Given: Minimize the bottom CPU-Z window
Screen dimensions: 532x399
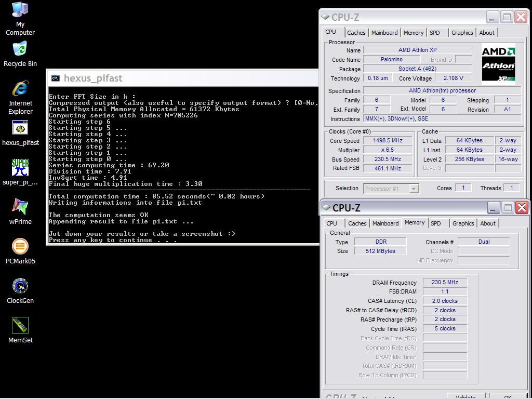Looking at the screenshot, I should point(494,207).
